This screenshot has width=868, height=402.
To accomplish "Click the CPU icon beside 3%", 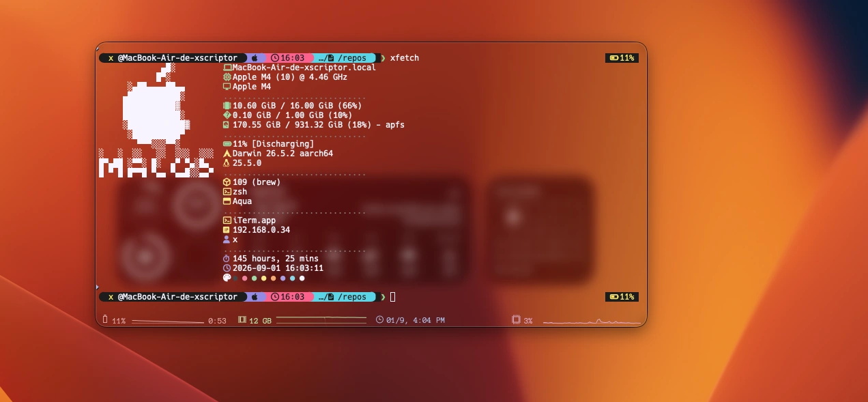I will point(517,320).
